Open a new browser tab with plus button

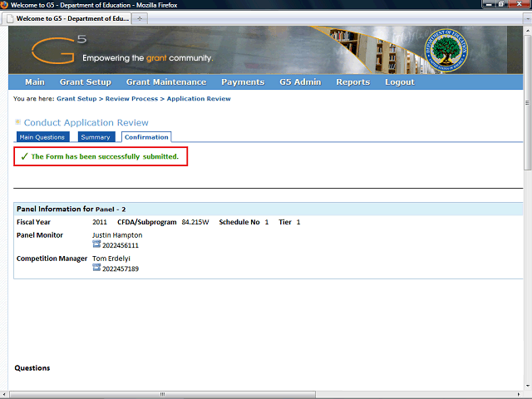point(140,18)
